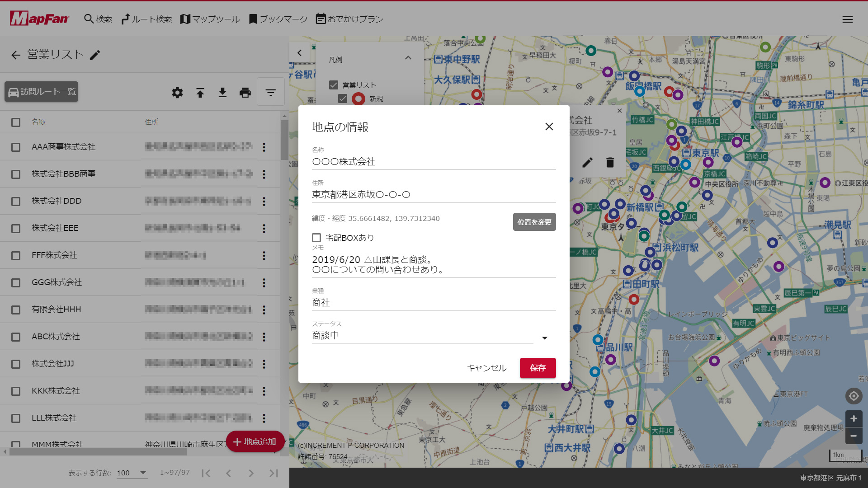The height and width of the screenshot is (488, 868).
Task: Toggle 新規 legend checkbox
Action: click(343, 99)
